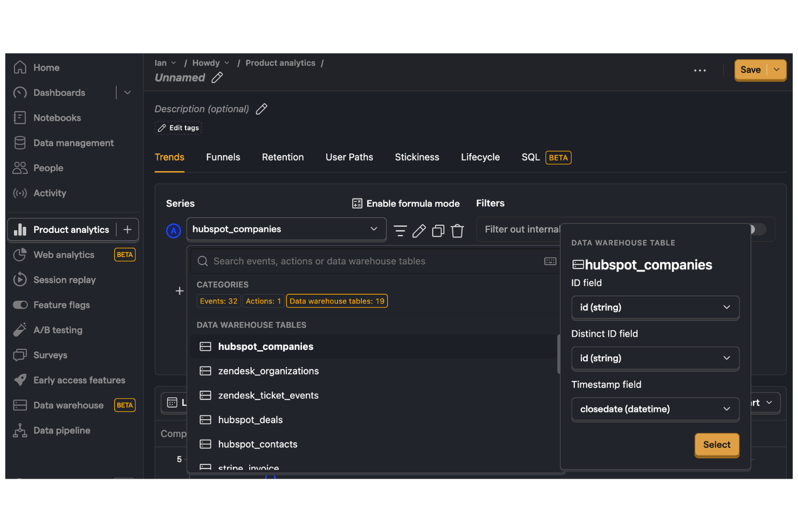Duplicate the hubspot_companies series

click(x=438, y=230)
